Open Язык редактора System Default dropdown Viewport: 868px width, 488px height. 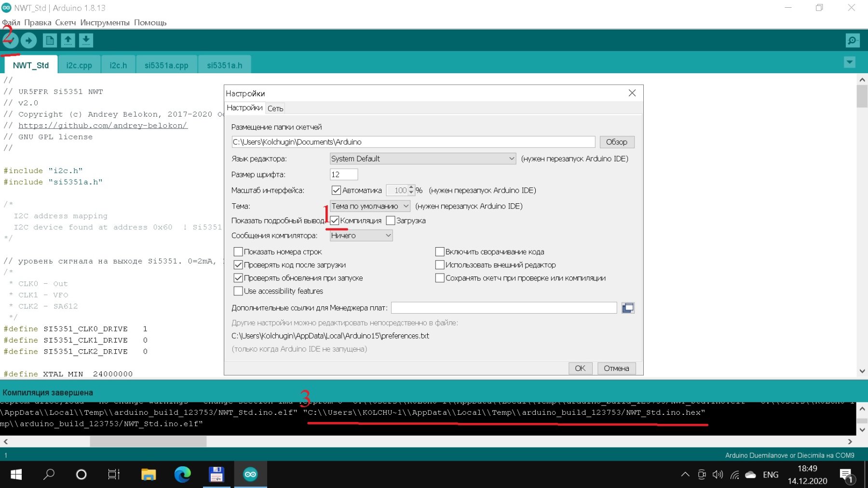[423, 158]
